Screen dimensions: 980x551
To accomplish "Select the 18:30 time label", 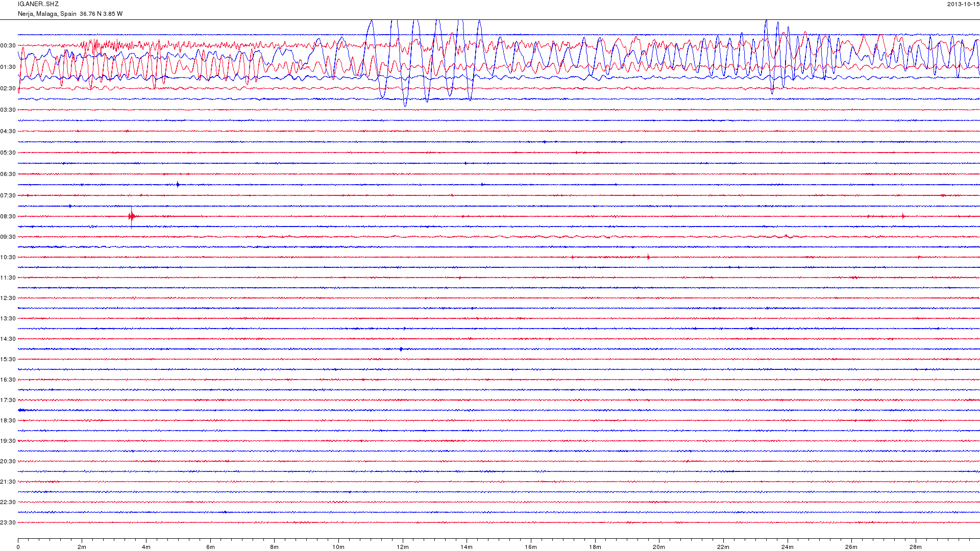I will click(8, 420).
